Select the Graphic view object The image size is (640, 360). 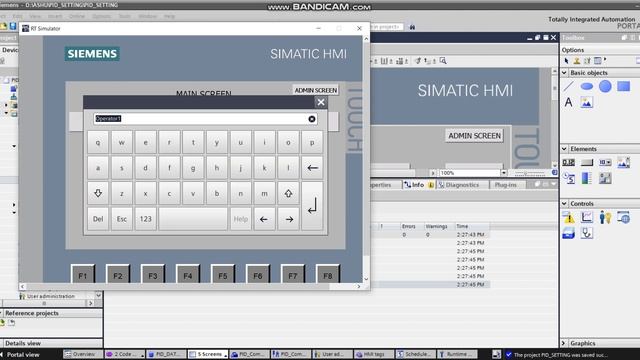pyautogui.click(x=587, y=102)
